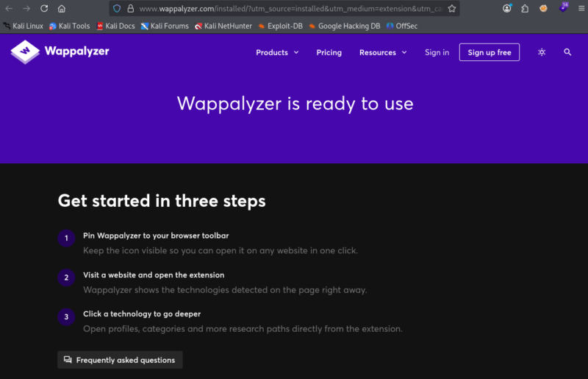The height and width of the screenshot is (379, 588).
Task: Open the Wappalyzer extension icon with badge
Action: pyautogui.click(x=563, y=7)
